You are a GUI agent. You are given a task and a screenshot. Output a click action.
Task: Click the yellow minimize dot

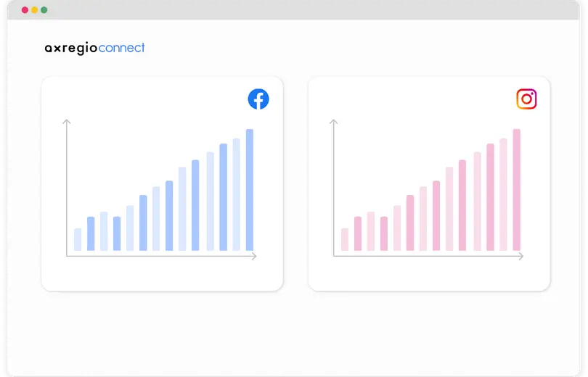[x=35, y=10]
